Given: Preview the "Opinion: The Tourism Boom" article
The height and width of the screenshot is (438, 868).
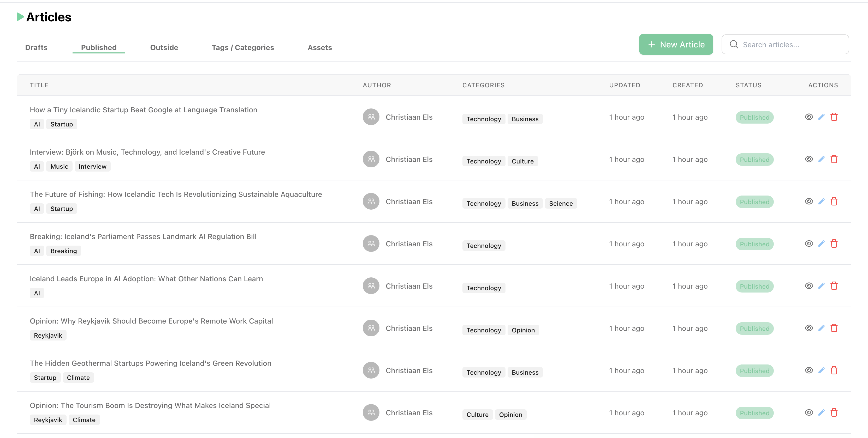Looking at the screenshot, I should pyautogui.click(x=809, y=412).
